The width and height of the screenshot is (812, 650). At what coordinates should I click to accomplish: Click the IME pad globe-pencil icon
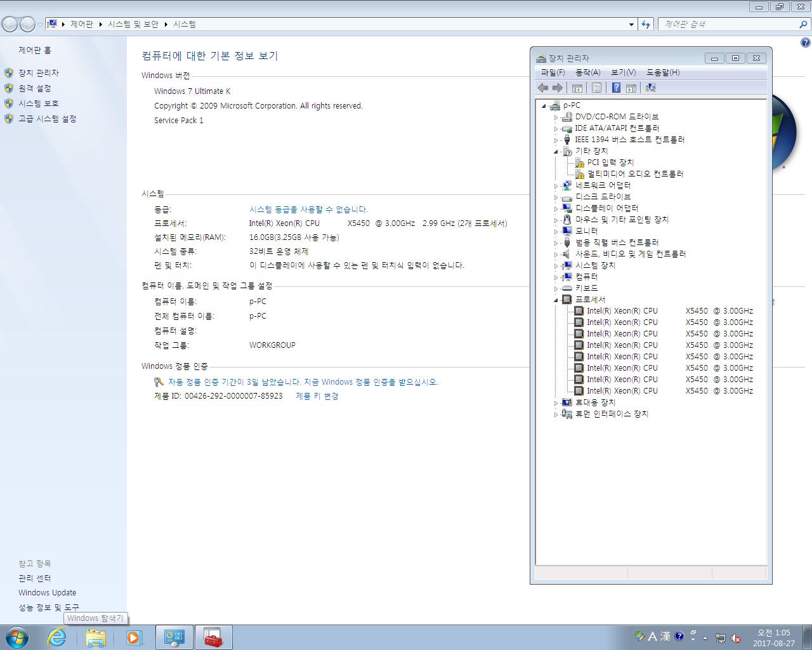point(640,636)
